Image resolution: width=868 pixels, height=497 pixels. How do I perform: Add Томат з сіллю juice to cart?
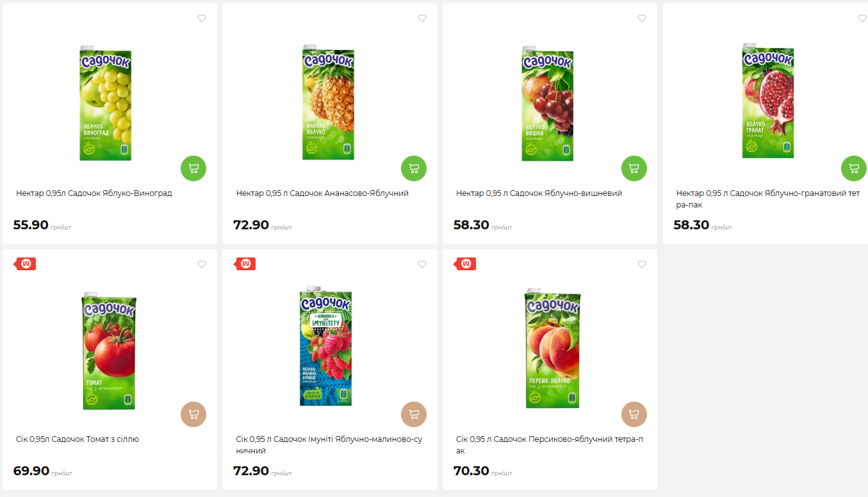click(x=193, y=414)
